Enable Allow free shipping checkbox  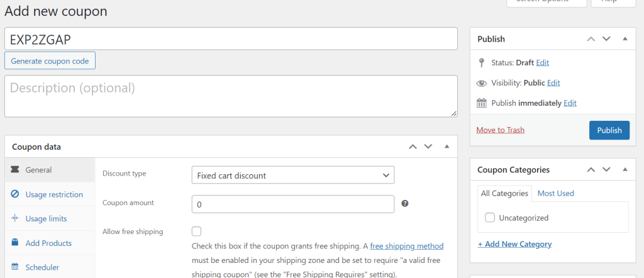click(x=197, y=231)
